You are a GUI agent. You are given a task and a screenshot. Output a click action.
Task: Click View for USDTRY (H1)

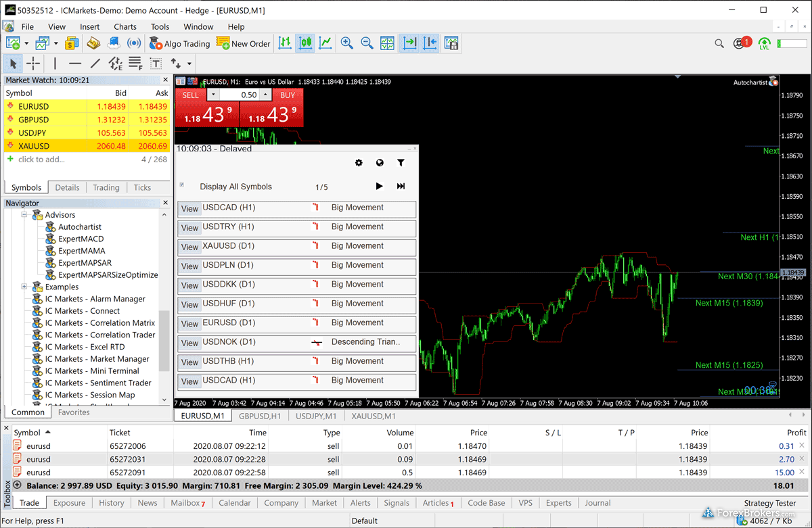189,228
